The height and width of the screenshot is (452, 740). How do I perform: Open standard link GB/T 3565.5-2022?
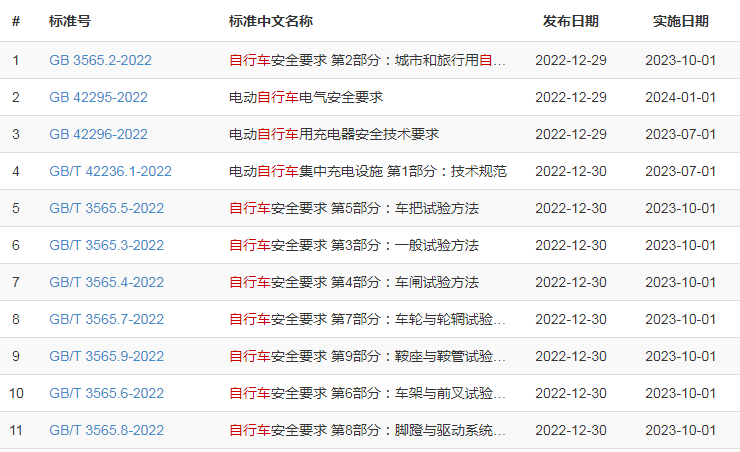(106, 208)
